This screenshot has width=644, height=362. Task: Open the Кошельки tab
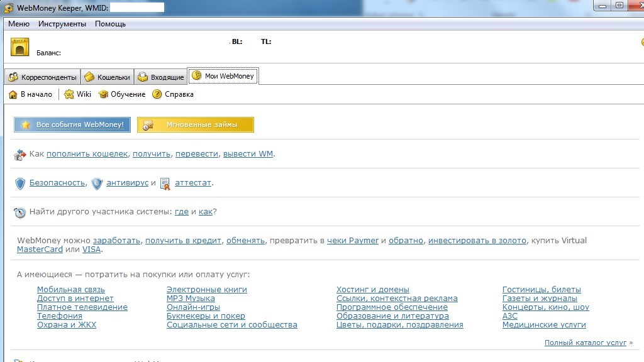coord(107,77)
